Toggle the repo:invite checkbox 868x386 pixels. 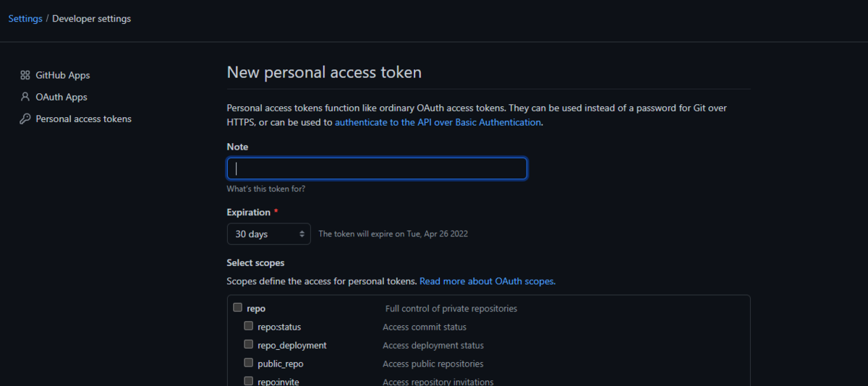[x=248, y=381]
